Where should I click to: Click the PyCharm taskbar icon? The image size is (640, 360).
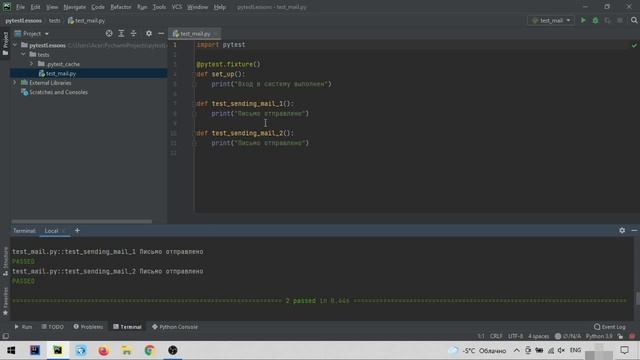pyautogui.click(x=58, y=351)
